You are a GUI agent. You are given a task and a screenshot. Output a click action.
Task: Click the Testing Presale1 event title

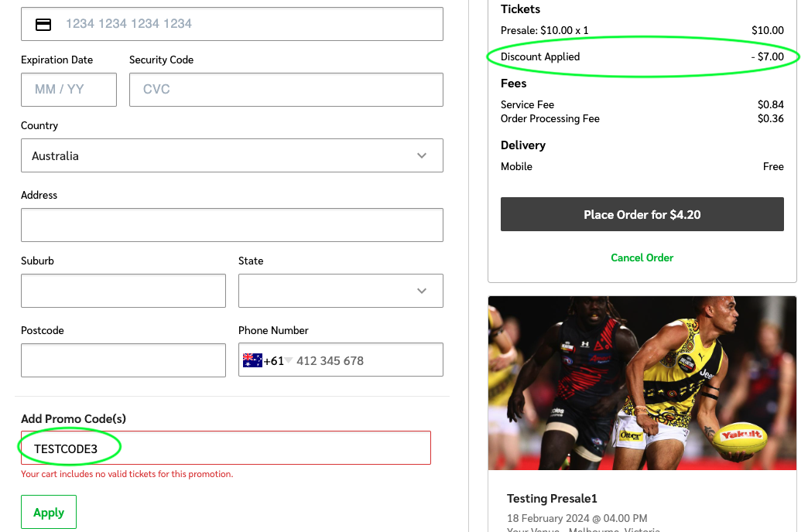pos(552,499)
